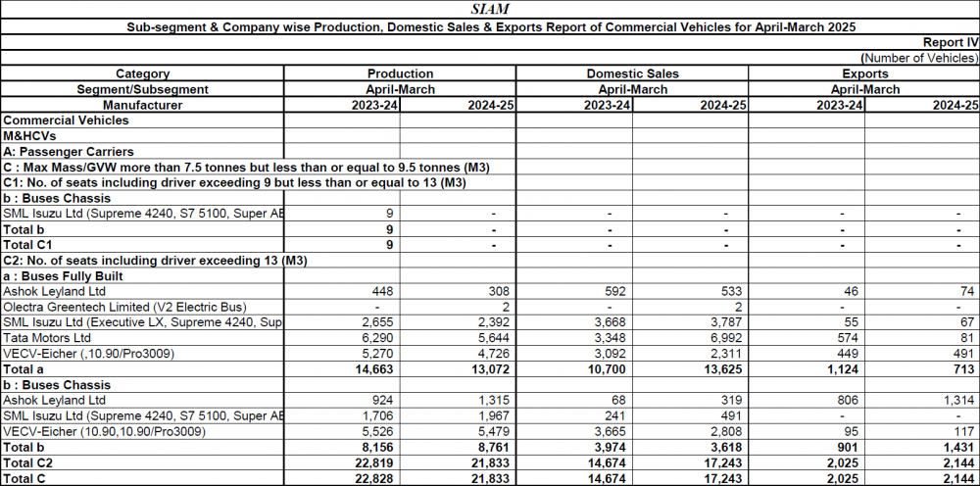The width and height of the screenshot is (980, 486).
Task: Select the 'Segment/Subsegment' header cell
Action: pos(142,89)
